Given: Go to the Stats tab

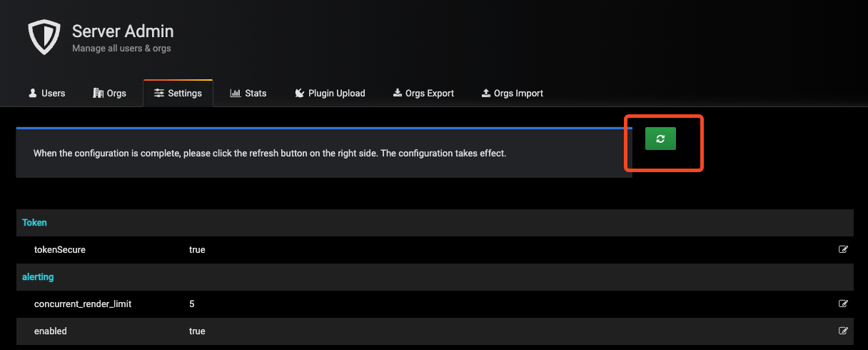Looking at the screenshot, I should [x=248, y=94].
